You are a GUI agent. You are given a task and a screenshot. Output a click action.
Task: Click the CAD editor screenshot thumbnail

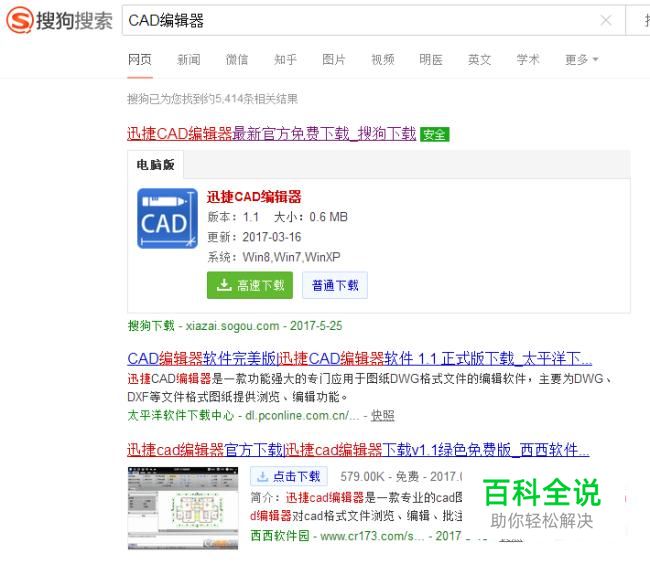(183, 508)
